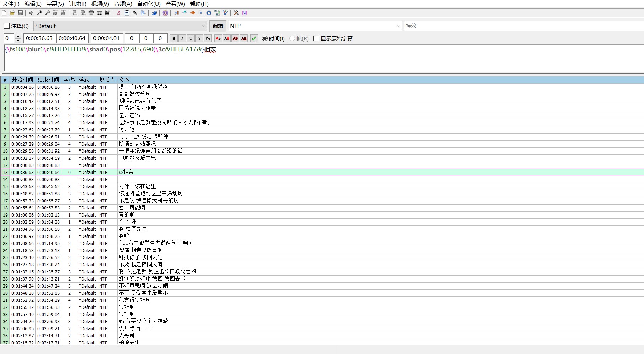This screenshot has width=644, height=354.
Task: Click the Jump To arrow icon
Action: [x=31, y=13]
